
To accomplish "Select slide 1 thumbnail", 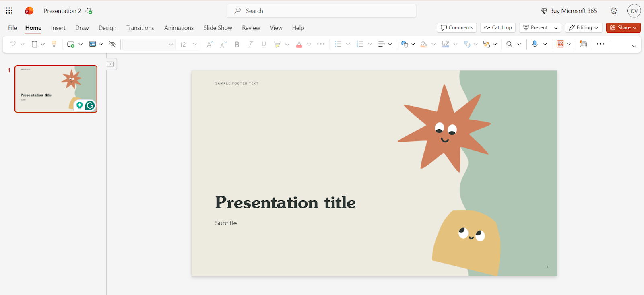I will point(56,89).
